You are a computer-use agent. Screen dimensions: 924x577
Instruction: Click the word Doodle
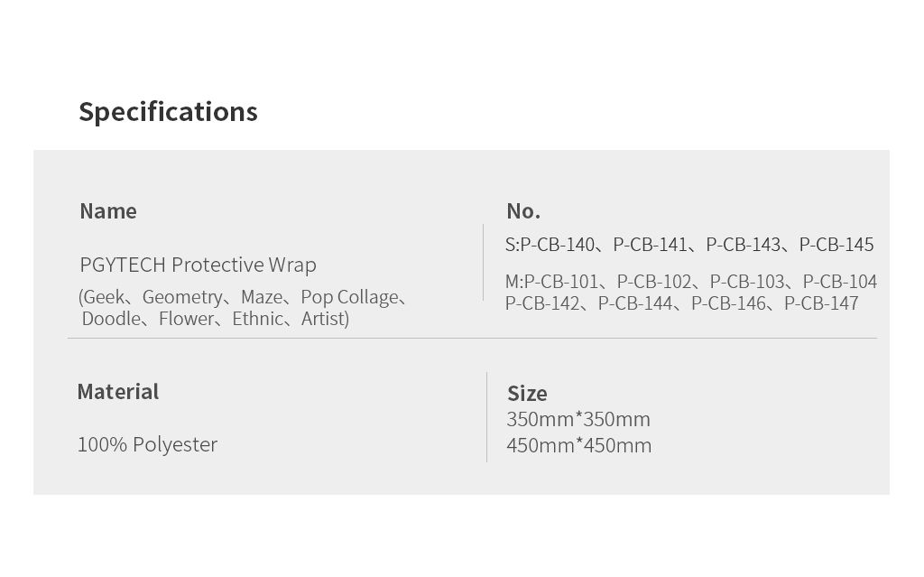point(112,319)
